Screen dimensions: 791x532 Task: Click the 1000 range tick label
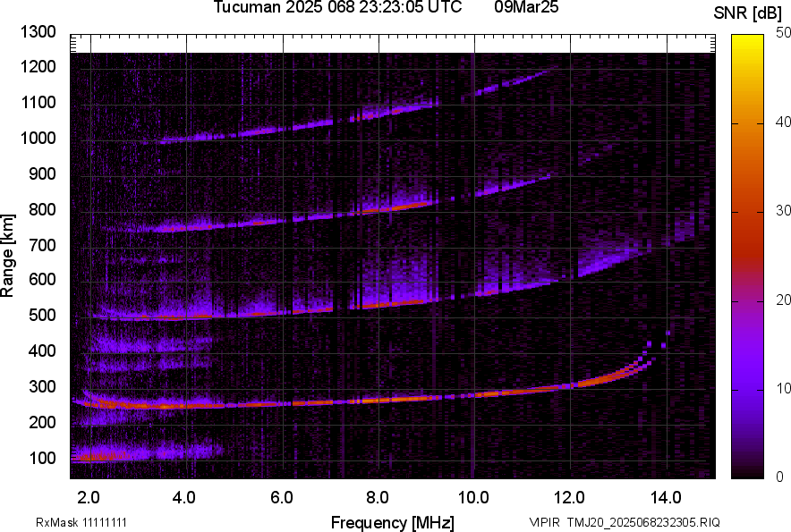pos(38,139)
